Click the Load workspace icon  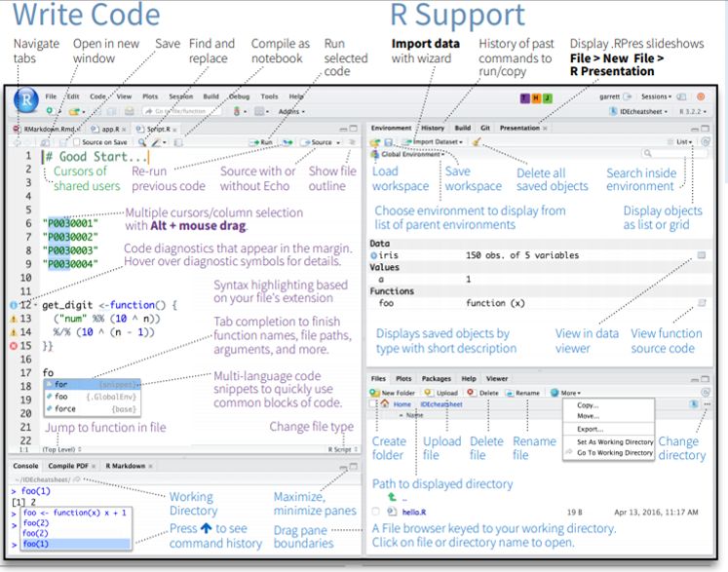click(x=374, y=142)
